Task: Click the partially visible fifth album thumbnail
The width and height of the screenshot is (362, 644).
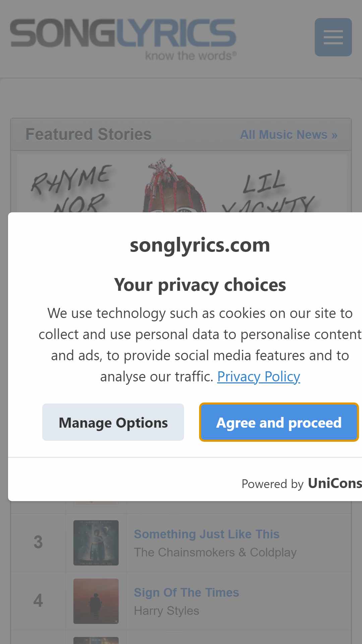Action: coord(96,640)
